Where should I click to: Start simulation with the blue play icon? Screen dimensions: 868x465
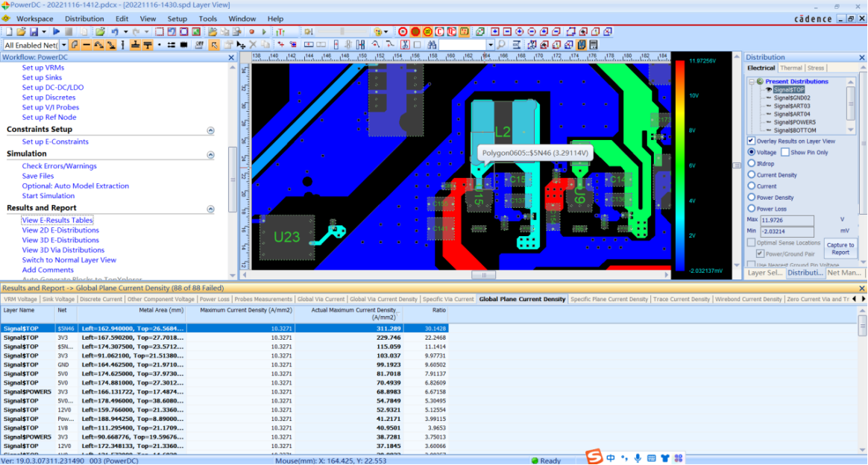57,31
